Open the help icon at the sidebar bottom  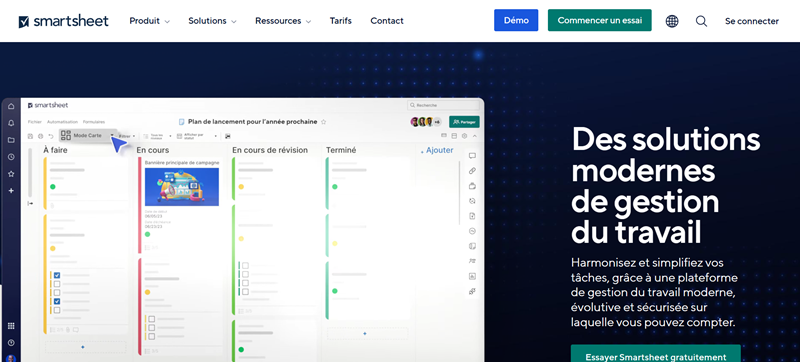tap(11, 343)
